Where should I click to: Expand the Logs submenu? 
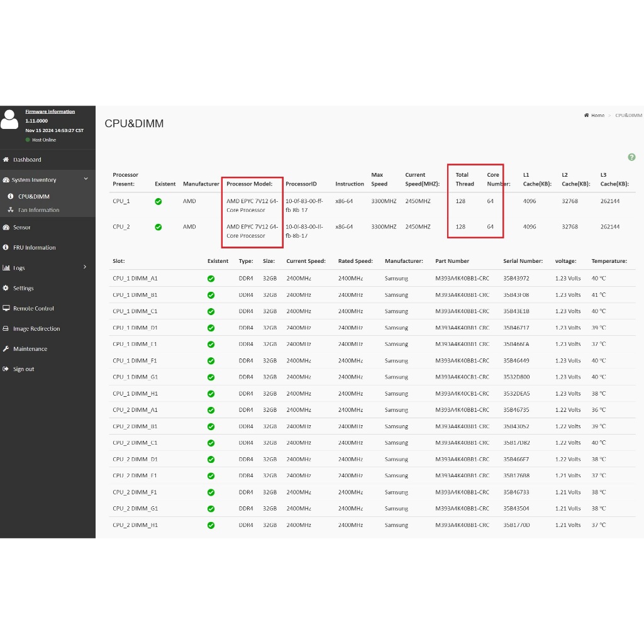[85, 268]
